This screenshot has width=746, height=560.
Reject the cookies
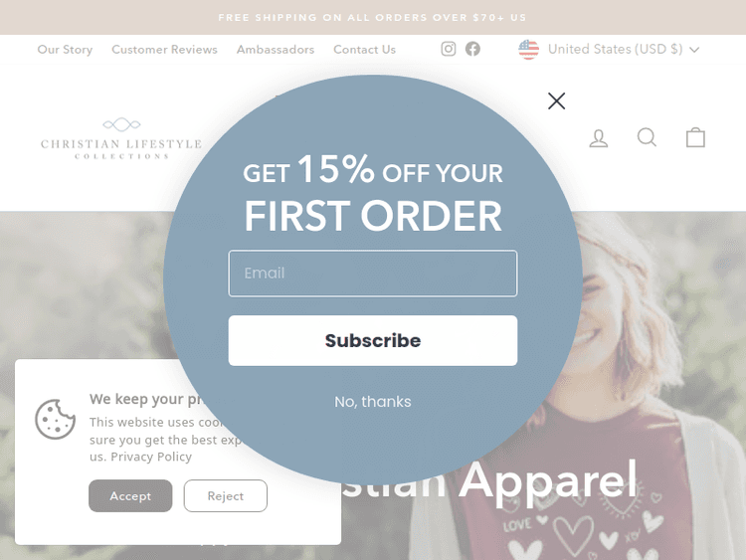[x=226, y=495]
